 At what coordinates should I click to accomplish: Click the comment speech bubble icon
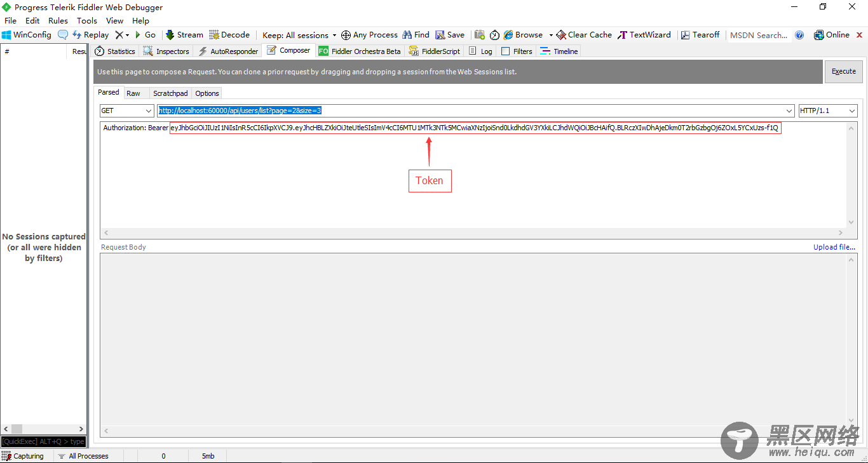click(x=63, y=35)
